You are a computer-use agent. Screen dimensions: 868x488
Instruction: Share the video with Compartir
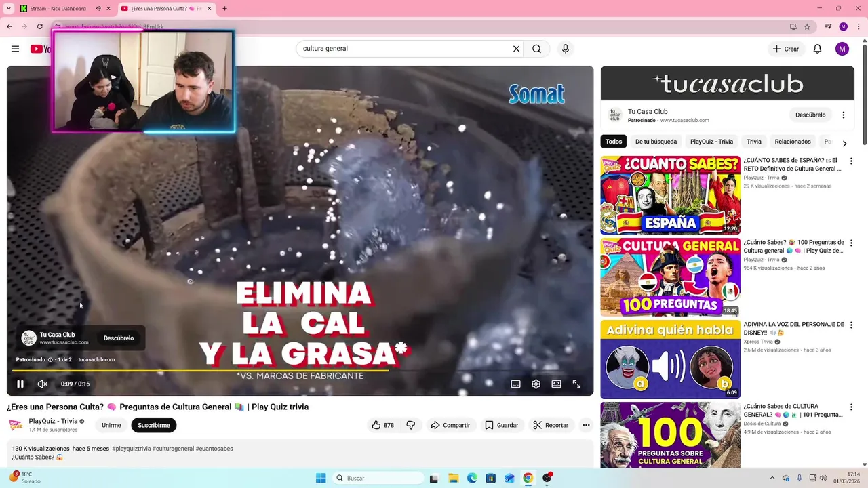(450, 425)
